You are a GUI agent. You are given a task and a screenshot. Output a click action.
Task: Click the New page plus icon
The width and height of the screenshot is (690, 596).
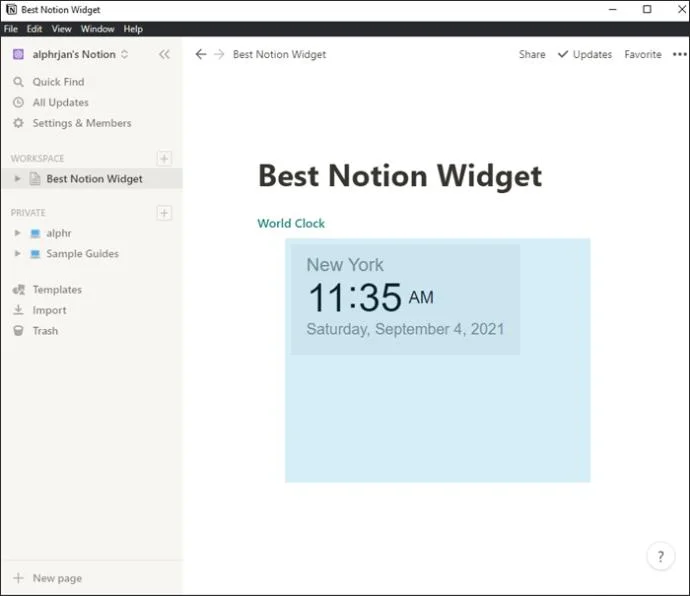pyautogui.click(x=18, y=578)
